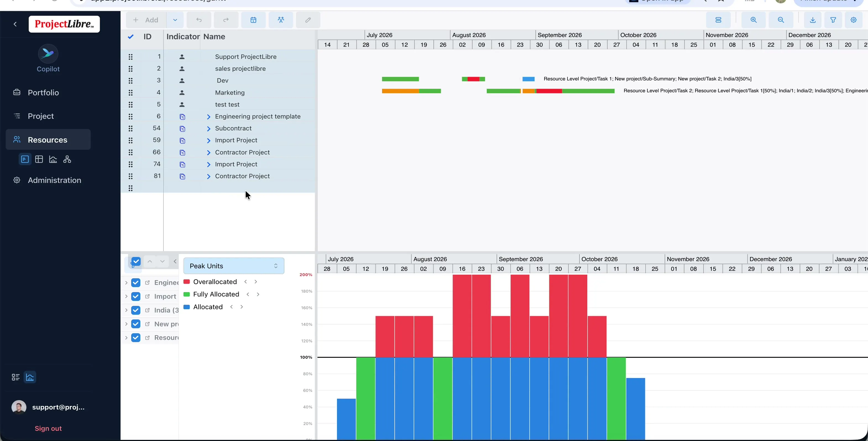Open the settings gear in top toolbar

tap(854, 20)
